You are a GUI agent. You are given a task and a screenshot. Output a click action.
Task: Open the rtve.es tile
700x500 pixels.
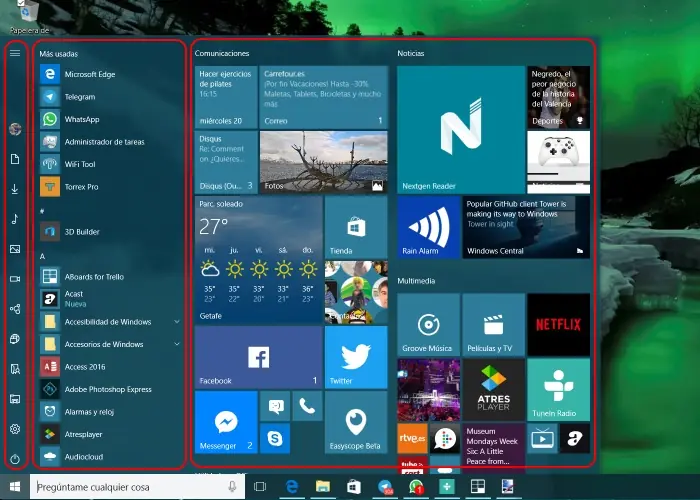point(412,438)
